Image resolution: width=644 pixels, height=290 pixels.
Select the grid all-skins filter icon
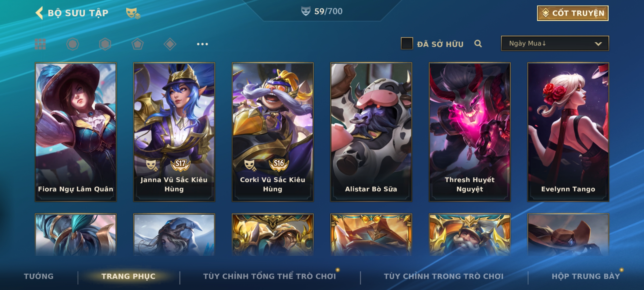click(x=40, y=44)
